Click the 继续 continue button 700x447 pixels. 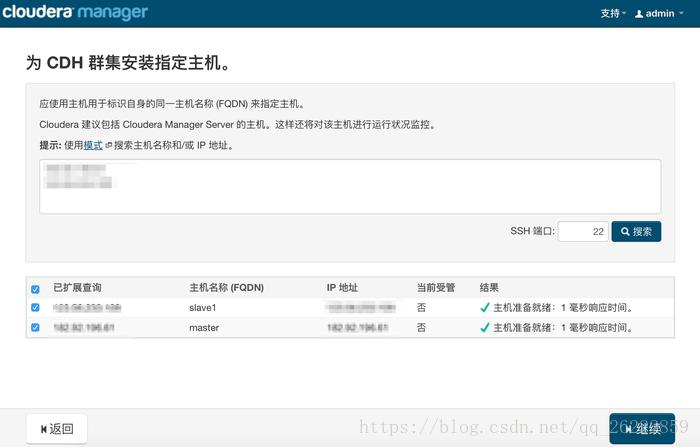[642, 429]
